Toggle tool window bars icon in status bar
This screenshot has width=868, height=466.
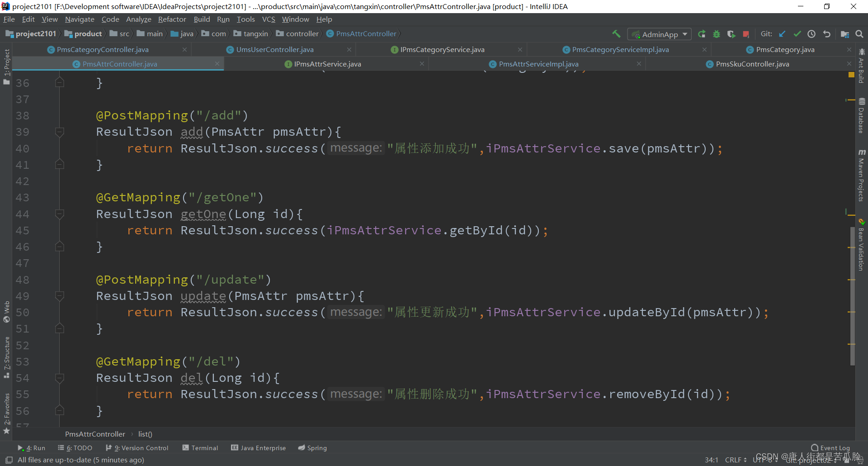[x=9, y=460]
